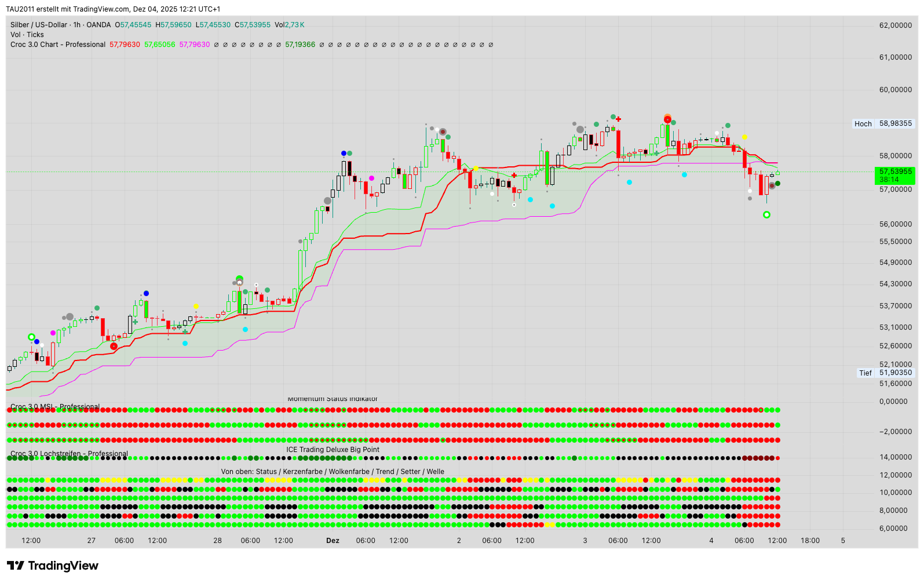Screen dimensions: 924x583
Task: Click the dark maroon-ringed gray dot near the Dec 1 peak
Action: coord(443,132)
